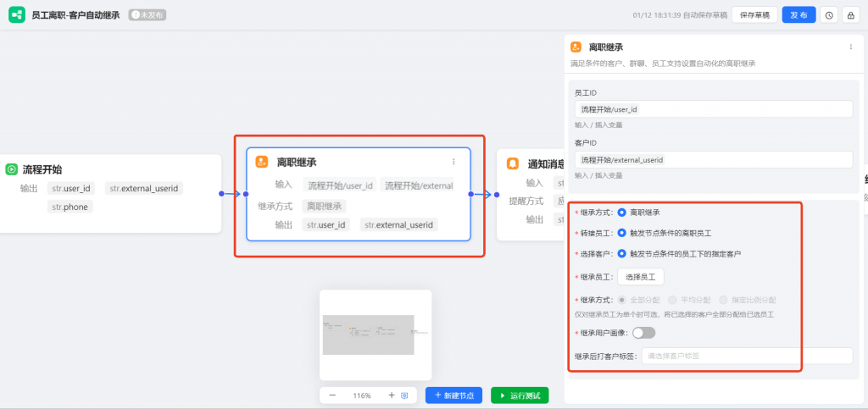Screen dimensions: 868x409
Task: Click the 新建节点 button
Action: pyautogui.click(x=454, y=395)
